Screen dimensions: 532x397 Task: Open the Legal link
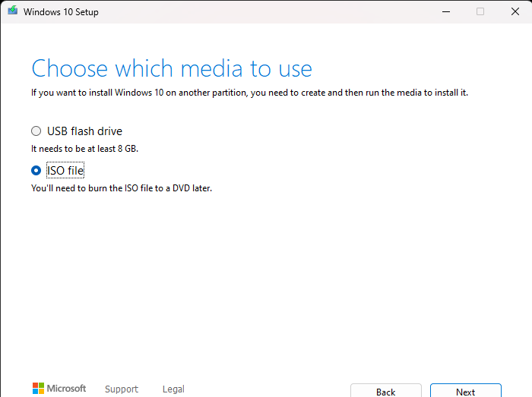coord(173,389)
